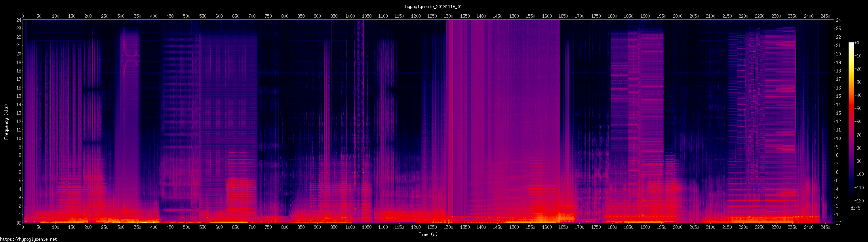Click the 1300 tick on top time axis
Viewport: 868px width, 242px height.
click(x=448, y=16)
